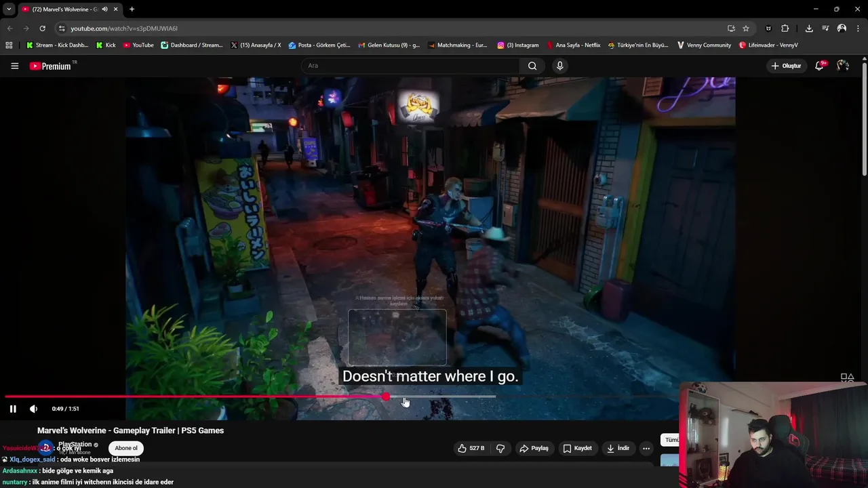The height and width of the screenshot is (488, 868).
Task: Like the video showing 527 B
Action: [x=472, y=448]
